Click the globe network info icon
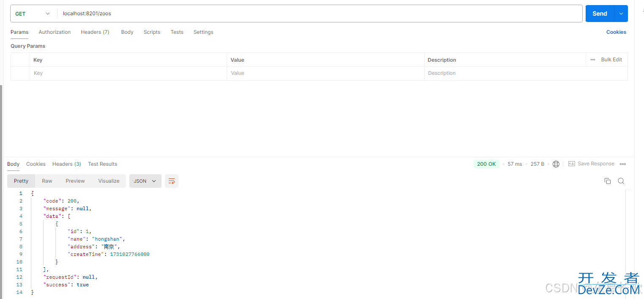The height and width of the screenshot is (299, 644). click(556, 164)
